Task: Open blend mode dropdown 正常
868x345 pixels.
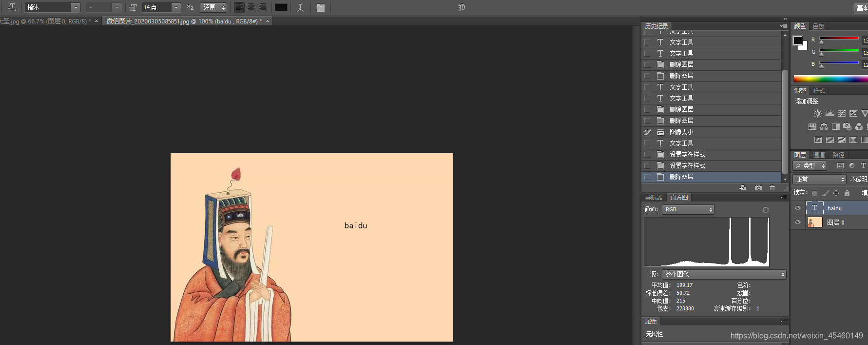Action: click(819, 179)
